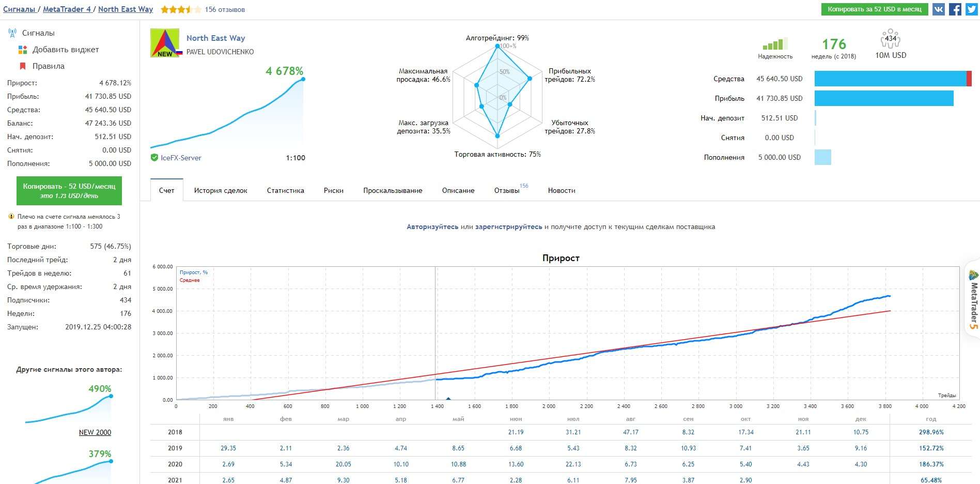
Task: Click the Баланс value 47 243.36 USD
Action: (108, 123)
